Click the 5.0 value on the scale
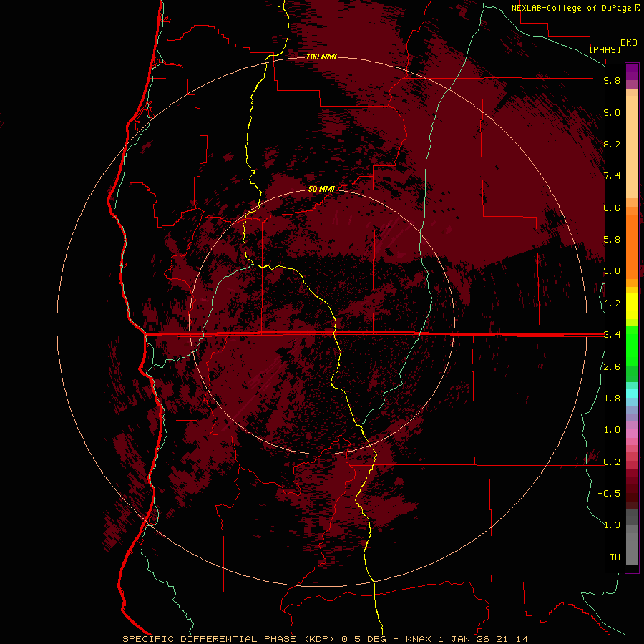The width and height of the screenshot is (644, 644). (x=612, y=271)
